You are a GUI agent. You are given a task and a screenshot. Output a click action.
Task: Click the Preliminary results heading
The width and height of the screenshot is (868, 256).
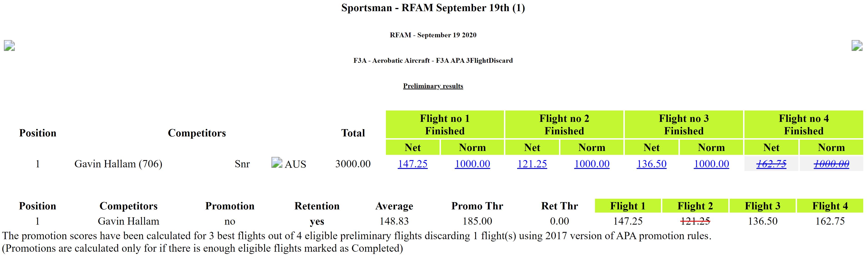tap(433, 86)
